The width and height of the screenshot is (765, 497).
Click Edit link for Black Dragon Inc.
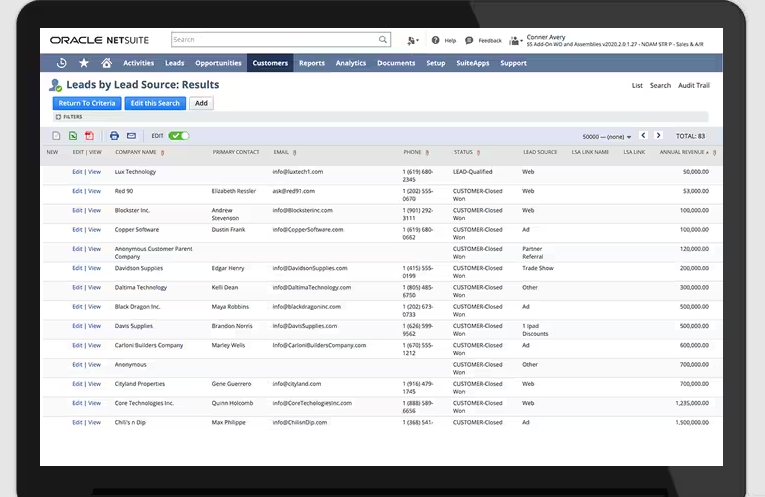(x=77, y=307)
